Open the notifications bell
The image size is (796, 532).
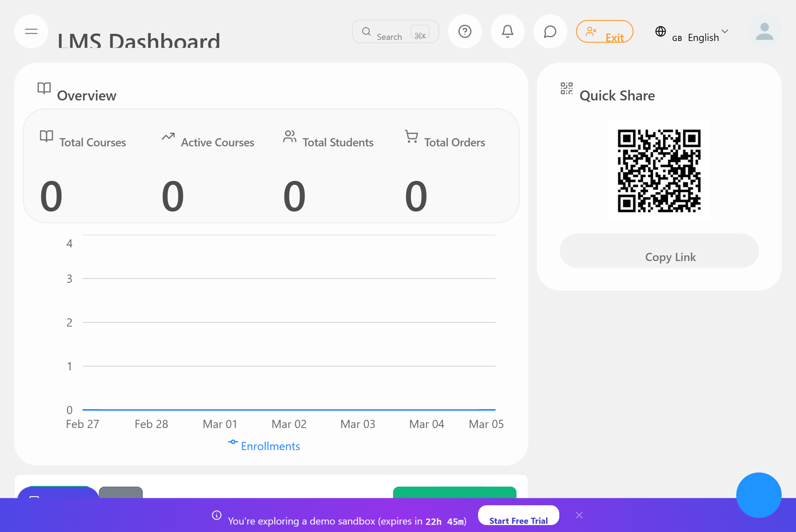point(508,32)
